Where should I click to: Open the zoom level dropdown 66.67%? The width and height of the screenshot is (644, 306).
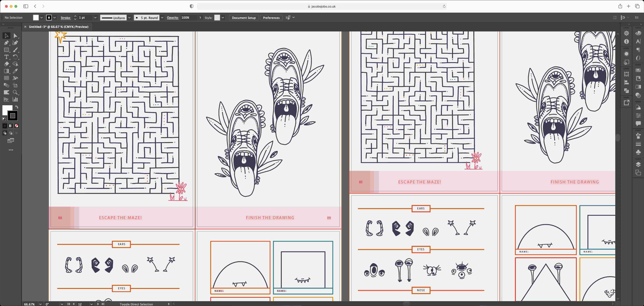[x=40, y=304]
